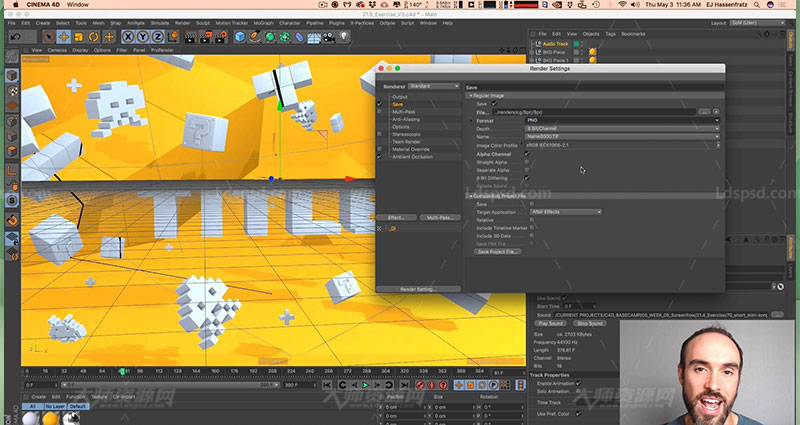Toggle Alpha Channel checkbox

(527, 154)
